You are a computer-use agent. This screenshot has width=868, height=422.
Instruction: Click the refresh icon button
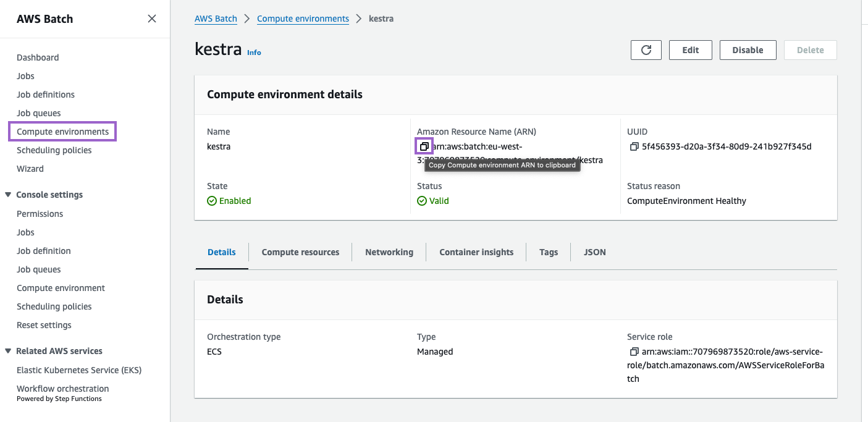pos(646,50)
